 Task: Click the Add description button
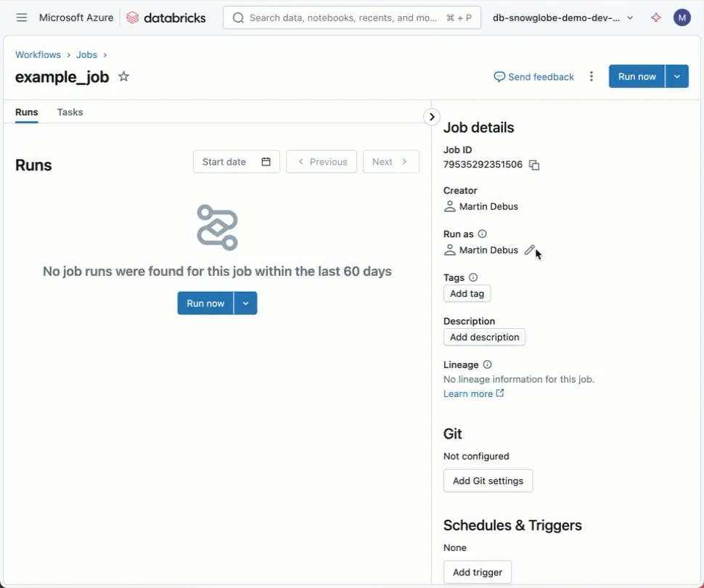click(x=484, y=337)
